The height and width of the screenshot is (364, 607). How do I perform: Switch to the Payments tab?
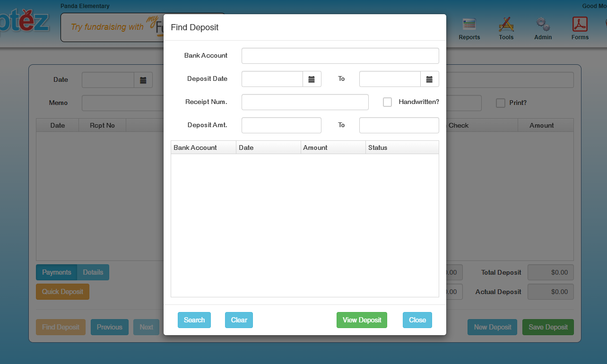point(57,272)
